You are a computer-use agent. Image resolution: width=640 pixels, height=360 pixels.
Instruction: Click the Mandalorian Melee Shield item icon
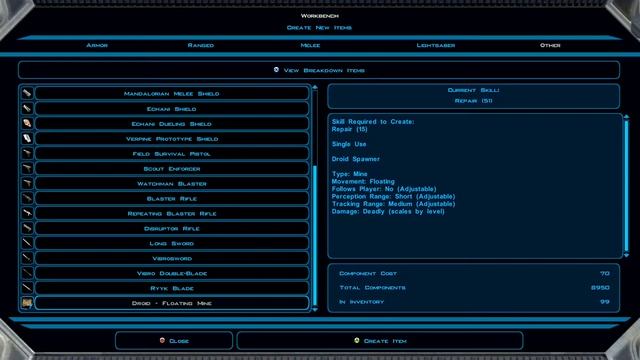pos(27,93)
